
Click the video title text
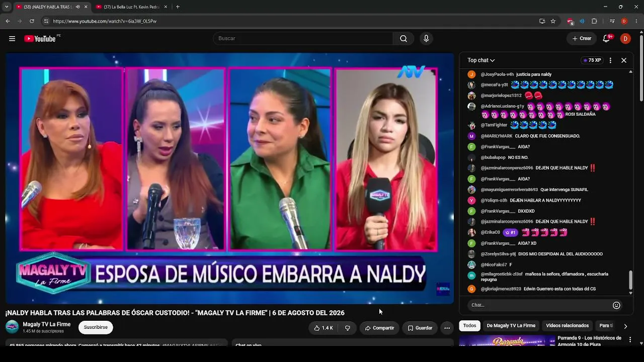tap(175, 313)
